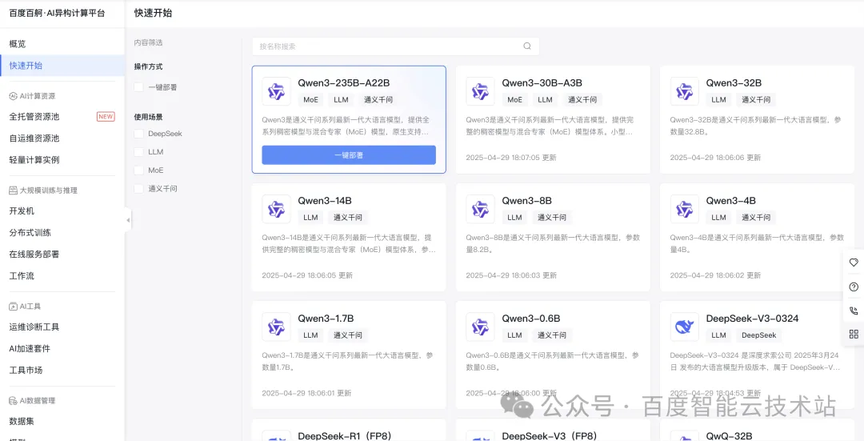Click 通义千问 tag on Qwen3-1.7B card
Image resolution: width=864 pixels, height=441 pixels.
click(x=348, y=335)
